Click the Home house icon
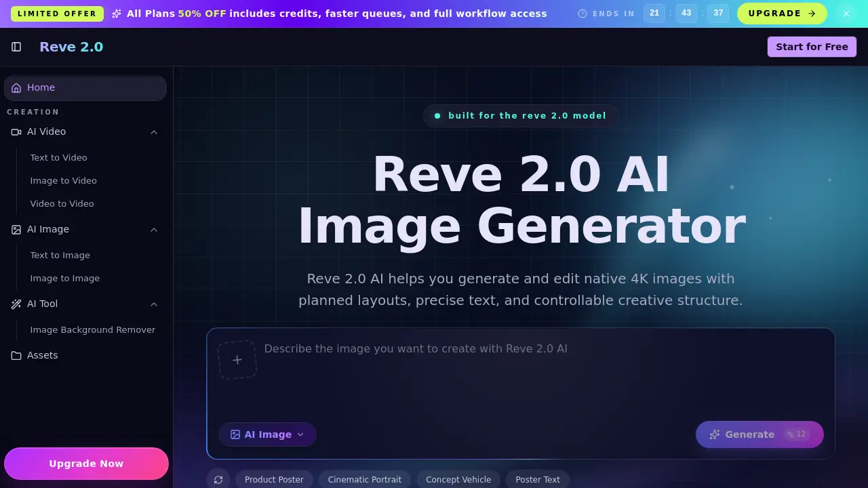The image size is (868, 488). point(16,88)
